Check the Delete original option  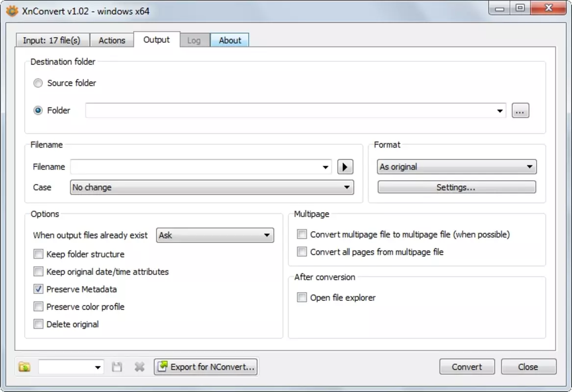(38, 324)
